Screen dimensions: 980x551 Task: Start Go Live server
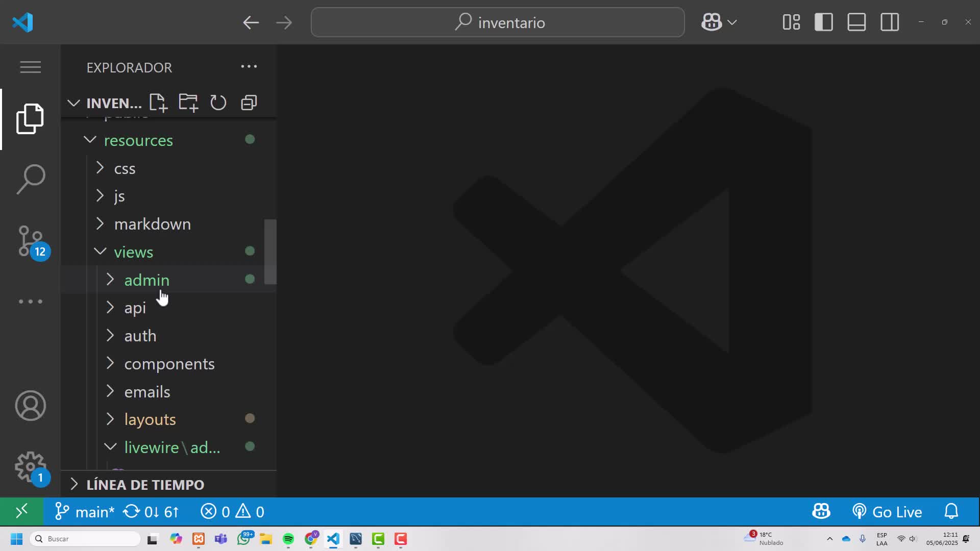click(x=887, y=511)
